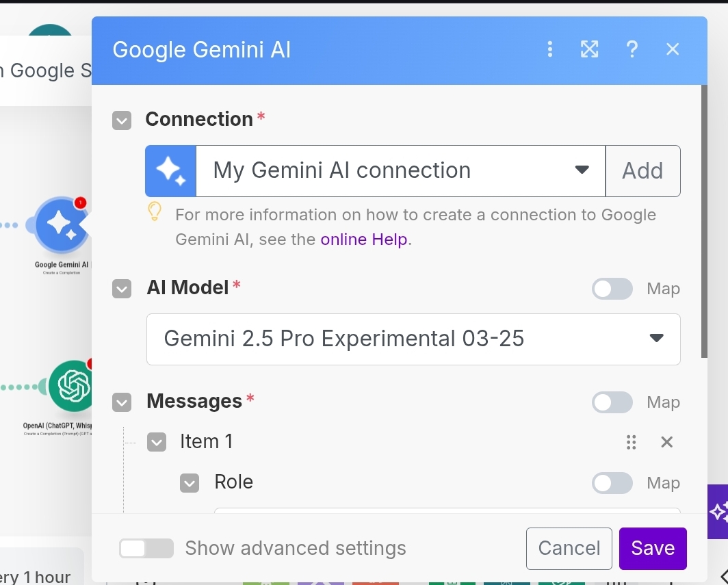Click the red error badge on Gemini module
728x585 pixels.
tap(80, 203)
